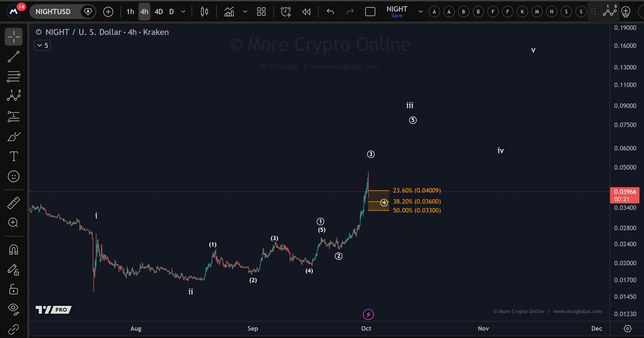Save the NIGHT layout
This screenshot has height=338, width=644.
click(397, 16)
